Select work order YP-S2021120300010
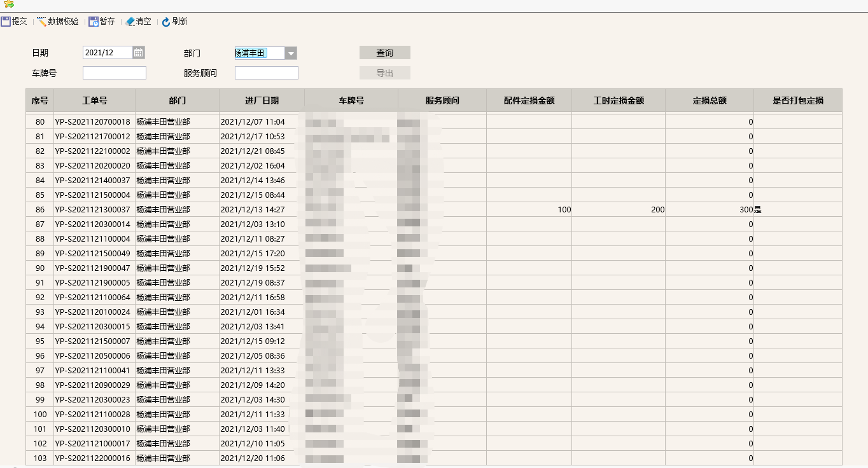 [92, 429]
